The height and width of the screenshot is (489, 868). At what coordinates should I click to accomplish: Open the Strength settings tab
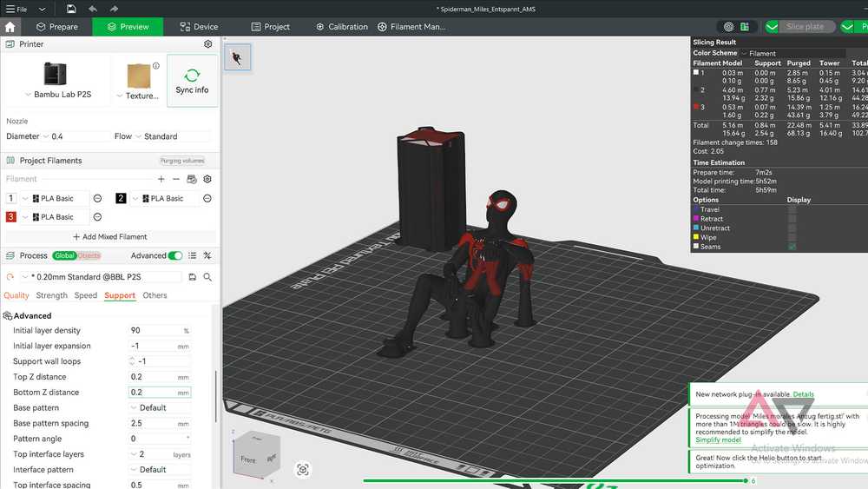point(51,295)
